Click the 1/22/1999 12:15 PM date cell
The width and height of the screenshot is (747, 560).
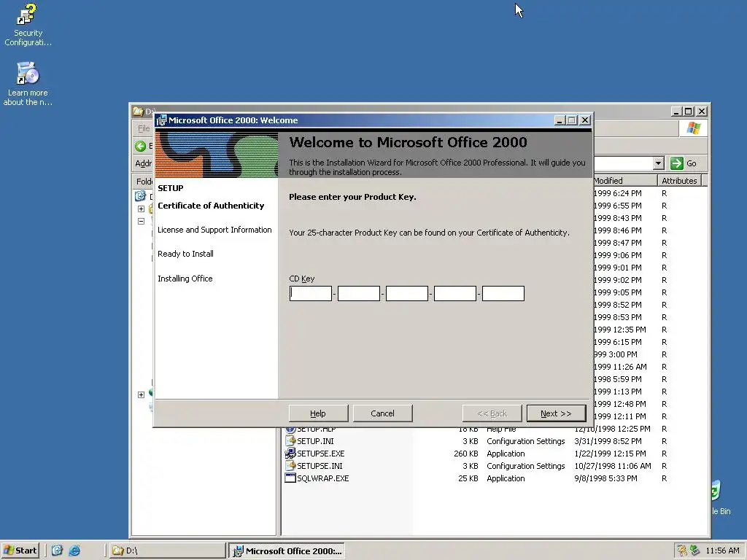pos(611,454)
